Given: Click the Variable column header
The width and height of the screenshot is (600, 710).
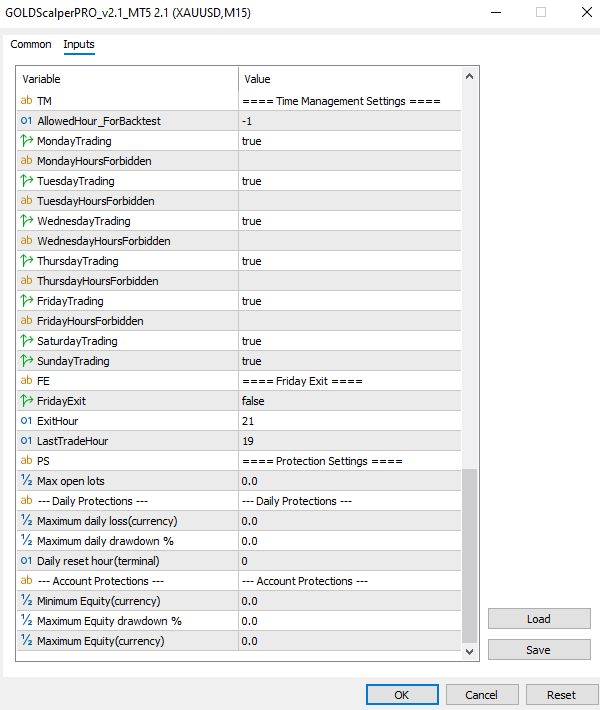Looking at the screenshot, I should click(128, 79).
